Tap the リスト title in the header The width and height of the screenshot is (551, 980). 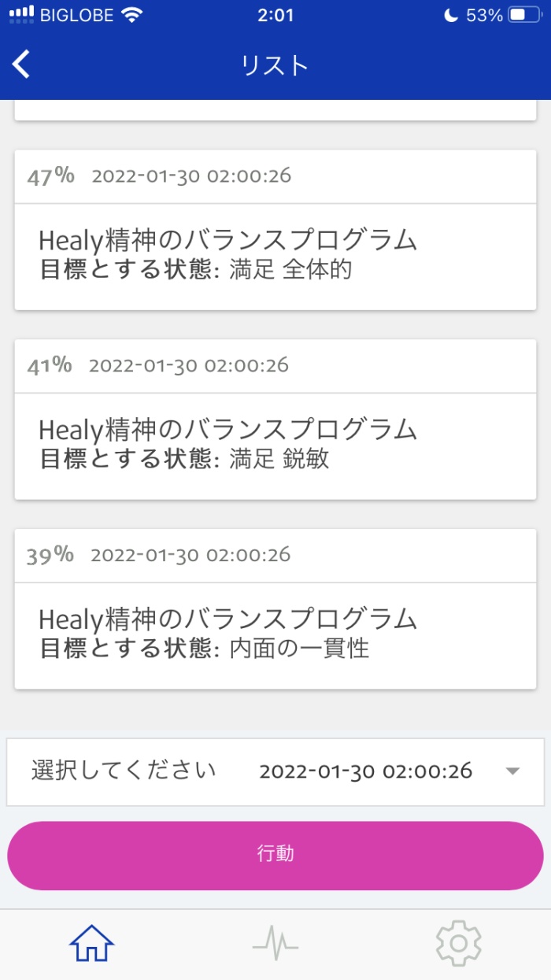click(x=274, y=65)
